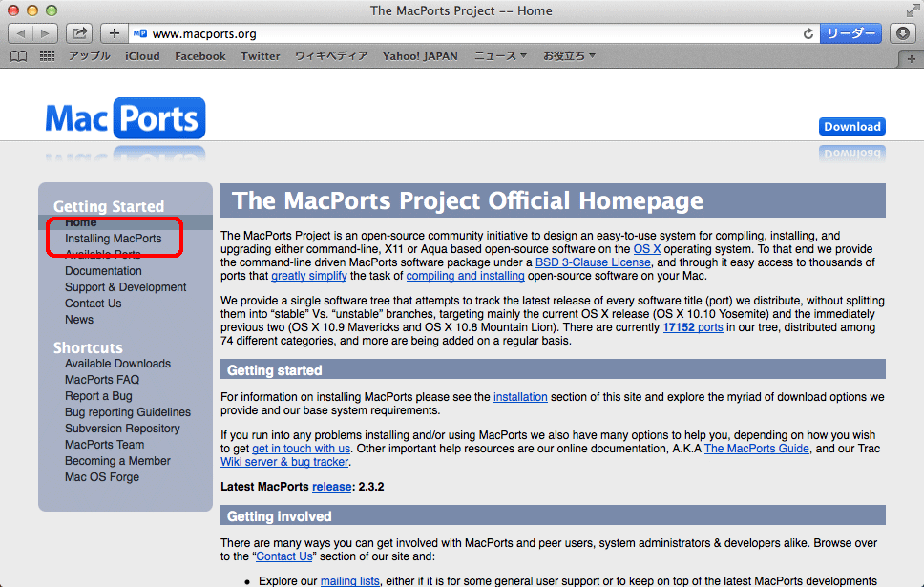
Task: Open the Downloads arrow button in the toolbar
Action: coord(902,33)
